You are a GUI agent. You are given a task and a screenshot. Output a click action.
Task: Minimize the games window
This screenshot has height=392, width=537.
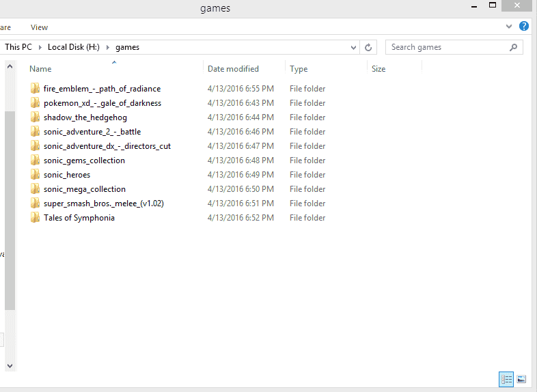[x=474, y=6]
